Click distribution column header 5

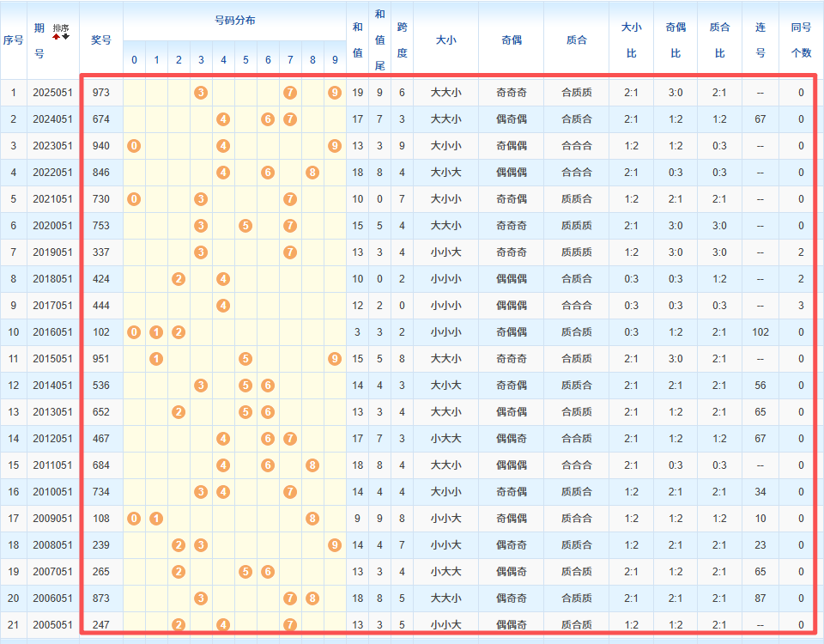[245, 59]
